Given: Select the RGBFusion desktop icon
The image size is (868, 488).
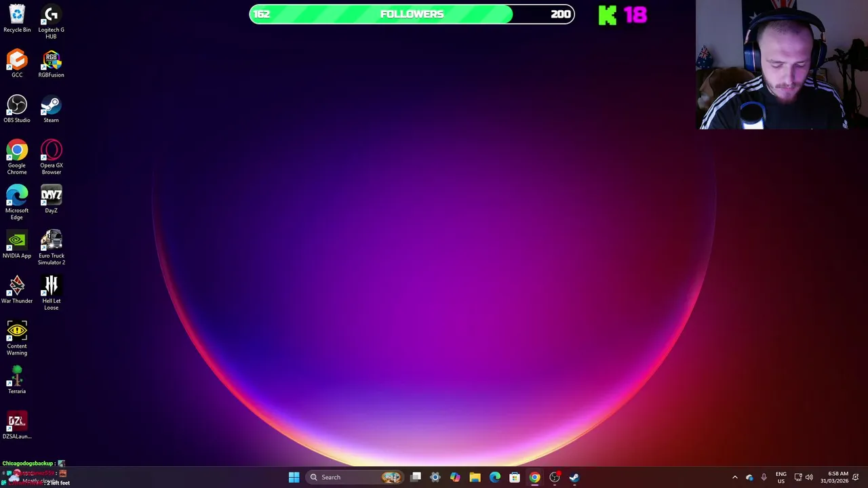Looking at the screenshot, I should [x=51, y=64].
